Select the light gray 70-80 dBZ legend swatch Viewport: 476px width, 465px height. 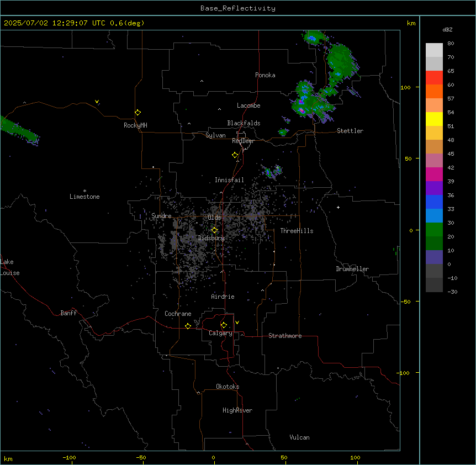(434, 50)
